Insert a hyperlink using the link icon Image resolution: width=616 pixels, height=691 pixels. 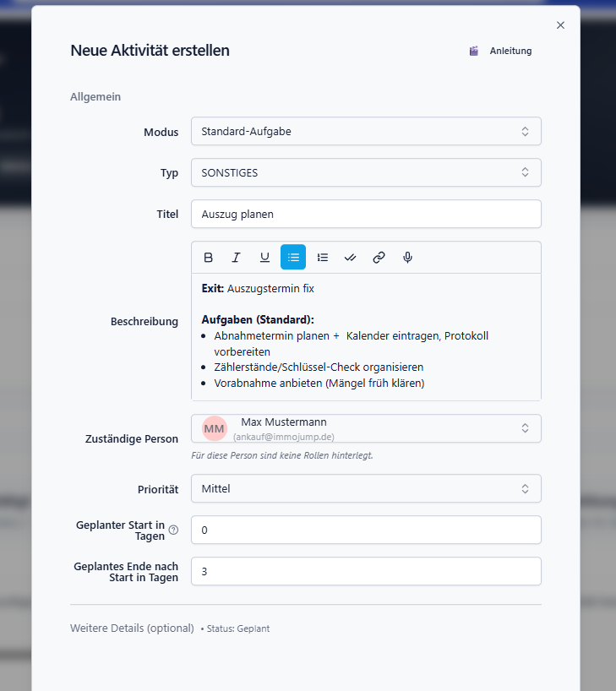point(379,258)
